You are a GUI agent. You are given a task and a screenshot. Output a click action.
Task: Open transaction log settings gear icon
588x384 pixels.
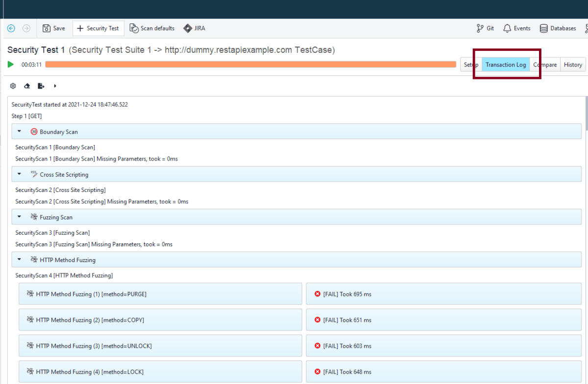click(13, 86)
